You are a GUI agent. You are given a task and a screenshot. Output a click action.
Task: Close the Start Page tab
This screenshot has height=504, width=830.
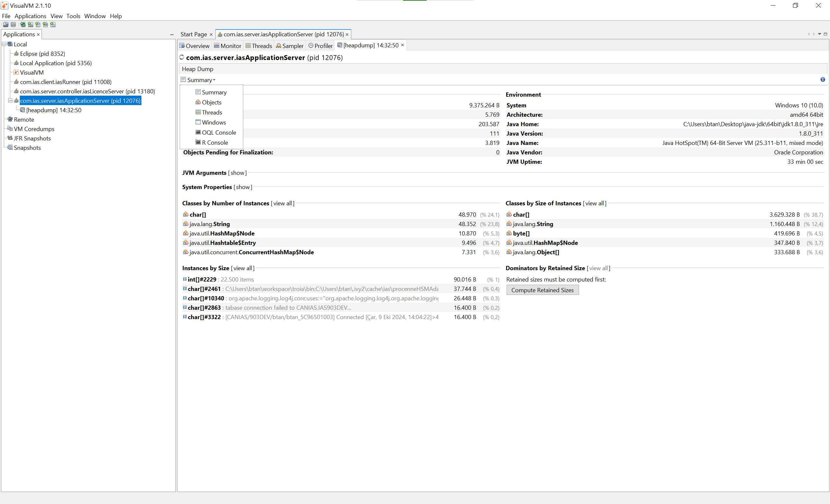211,34
